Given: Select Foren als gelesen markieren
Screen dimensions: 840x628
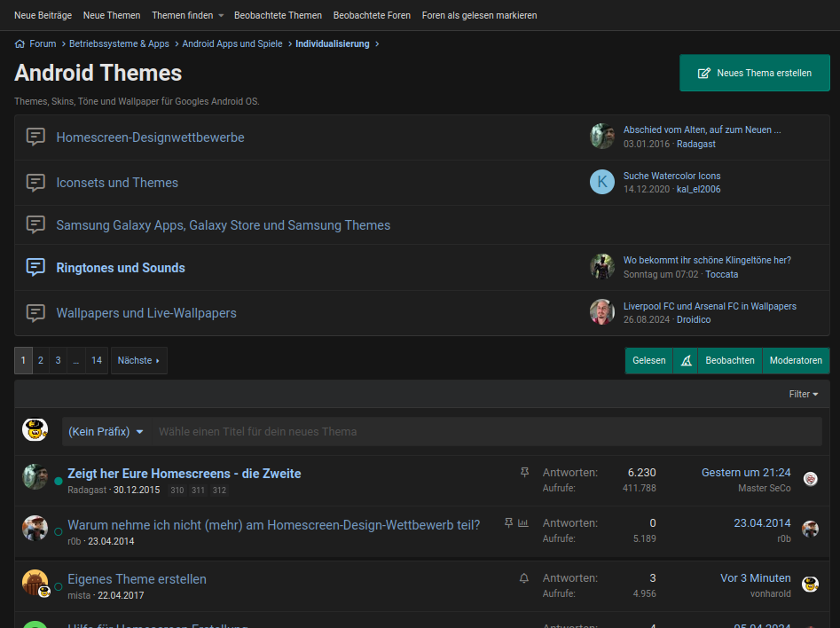Looking at the screenshot, I should pyautogui.click(x=480, y=16).
